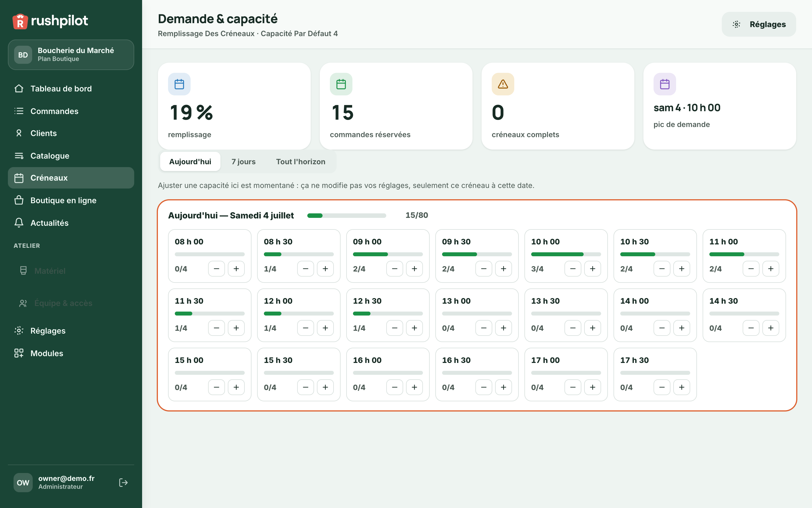
Task: Increase capacity for the 16 h 00 slot
Action: 414,387
